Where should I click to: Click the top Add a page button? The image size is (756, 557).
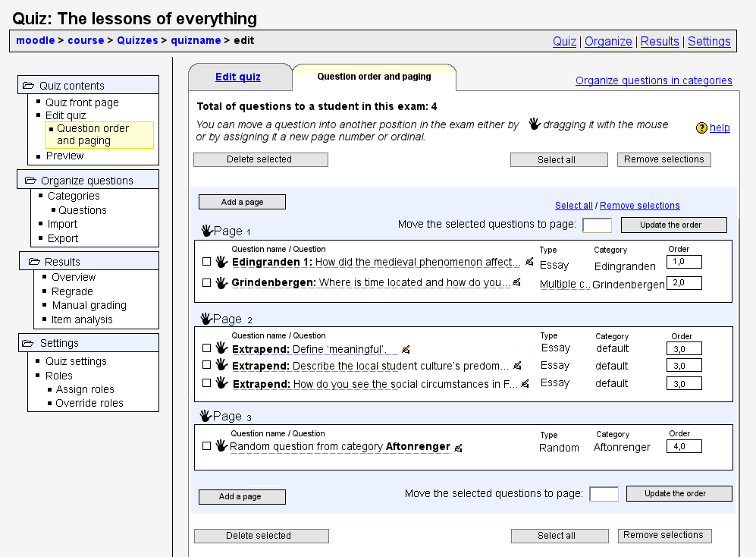click(242, 202)
